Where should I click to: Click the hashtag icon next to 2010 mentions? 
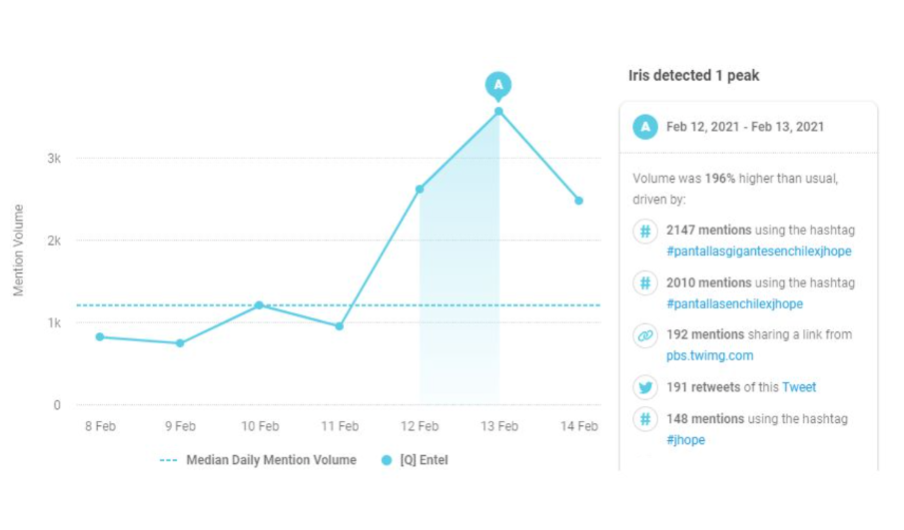point(645,283)
